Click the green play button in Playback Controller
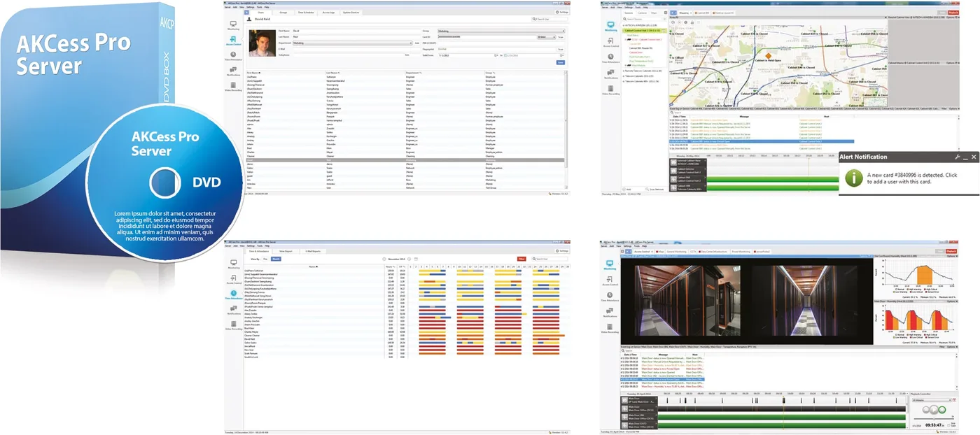Screen dimensions: 980x435 [941, 410]
